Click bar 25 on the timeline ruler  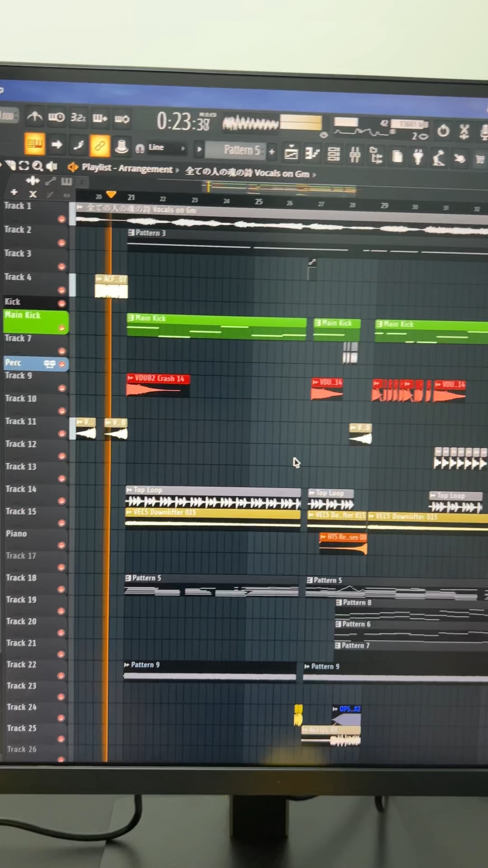[x=258, y=201]
